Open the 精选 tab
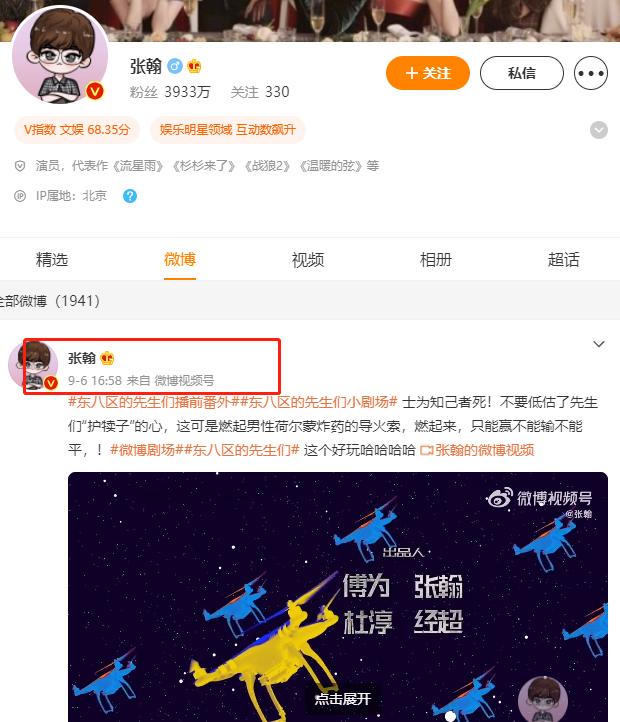620x722 pixels. (x=52, y=260)
